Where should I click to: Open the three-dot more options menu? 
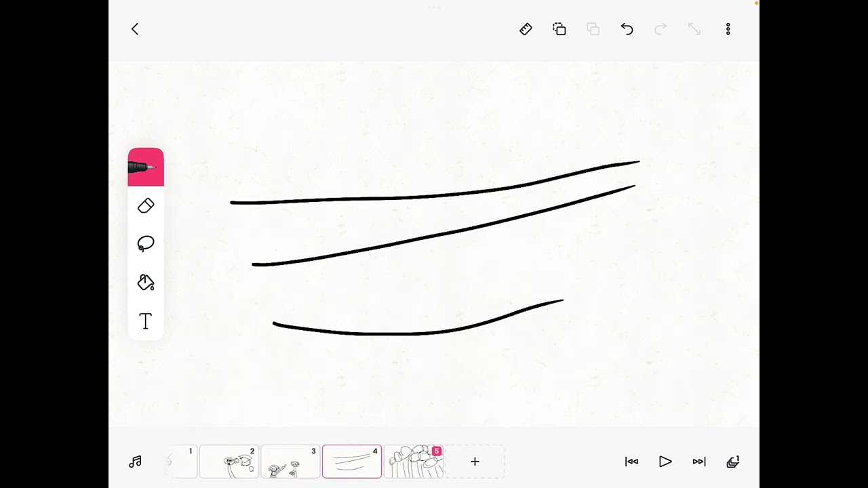point(728,29)
